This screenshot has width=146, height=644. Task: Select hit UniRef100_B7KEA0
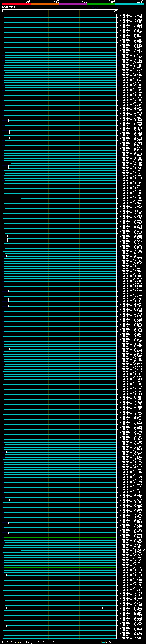[131, 397]
